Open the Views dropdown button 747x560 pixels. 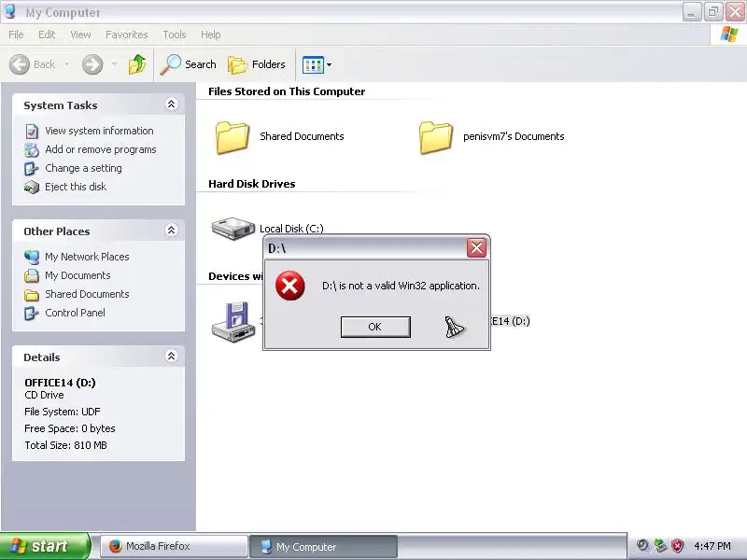317,64
